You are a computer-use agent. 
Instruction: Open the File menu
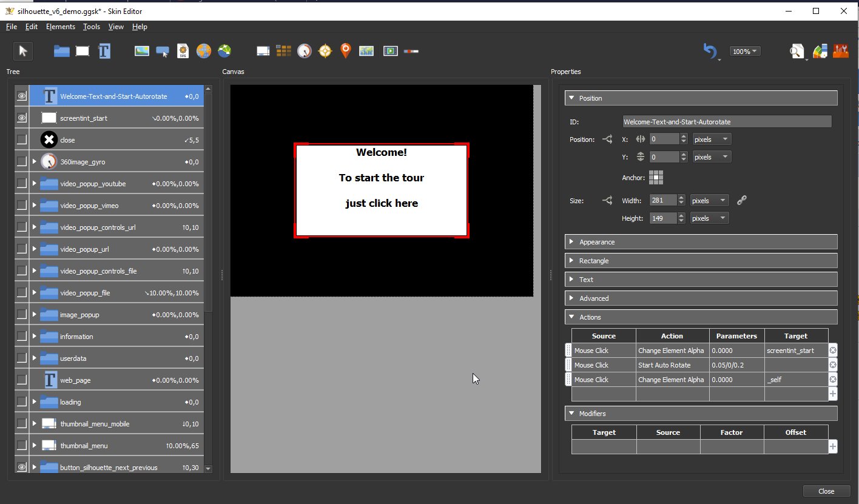pyautogui.click(x=12, y=27)
